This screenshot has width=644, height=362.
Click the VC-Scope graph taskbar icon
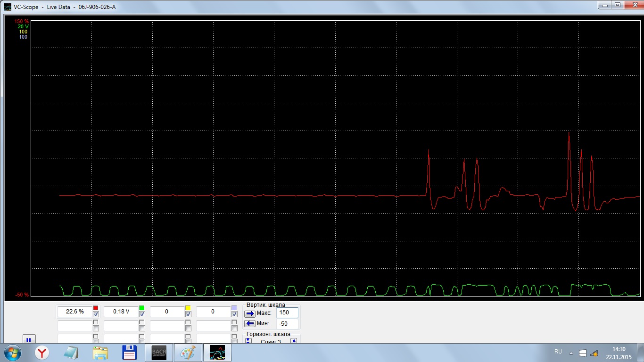pos(217,353)
